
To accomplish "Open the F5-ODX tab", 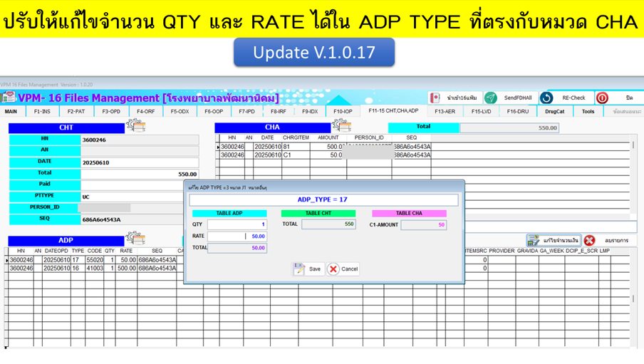I will (x=180, y=111).
